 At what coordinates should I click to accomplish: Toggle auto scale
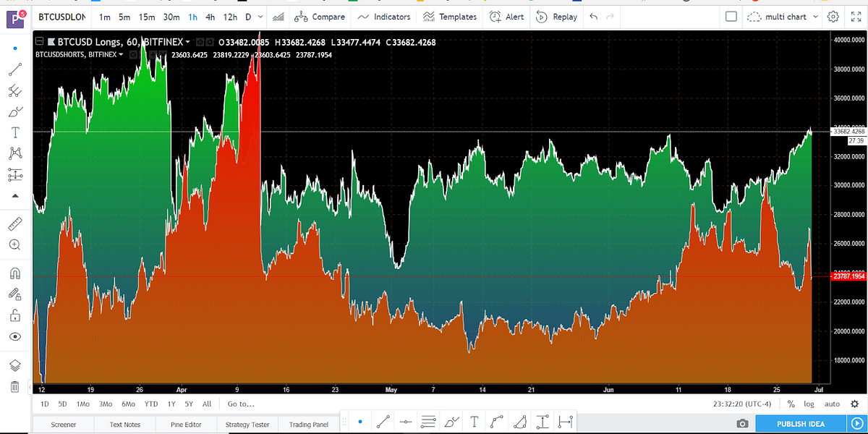tap(832, 404)
